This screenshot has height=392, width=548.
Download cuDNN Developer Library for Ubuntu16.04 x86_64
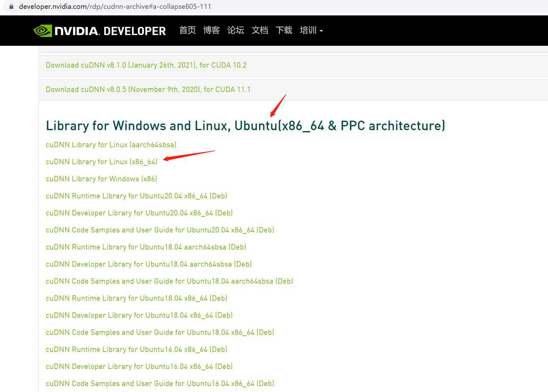(139, 366)
